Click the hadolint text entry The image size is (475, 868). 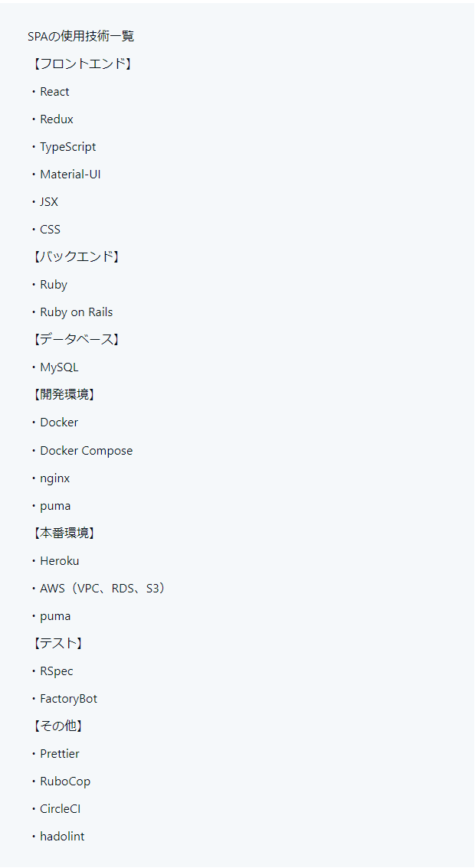pos(62,837)
